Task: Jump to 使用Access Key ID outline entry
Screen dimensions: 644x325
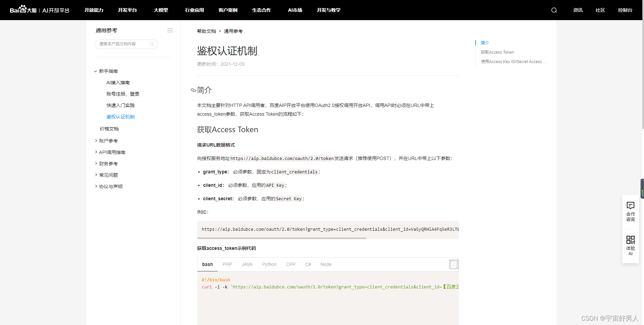Action: tap(514, 62)
